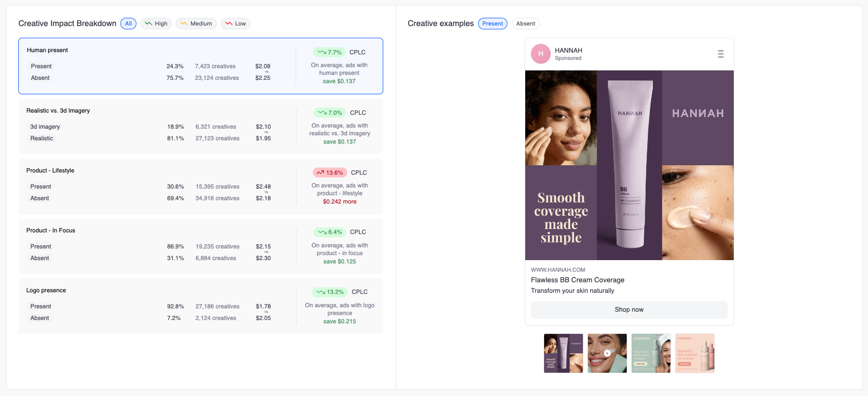This screenshot has height=396, width=868.
Task: Click the Creative Impact Breakdown heading
Action: [67, 23]
